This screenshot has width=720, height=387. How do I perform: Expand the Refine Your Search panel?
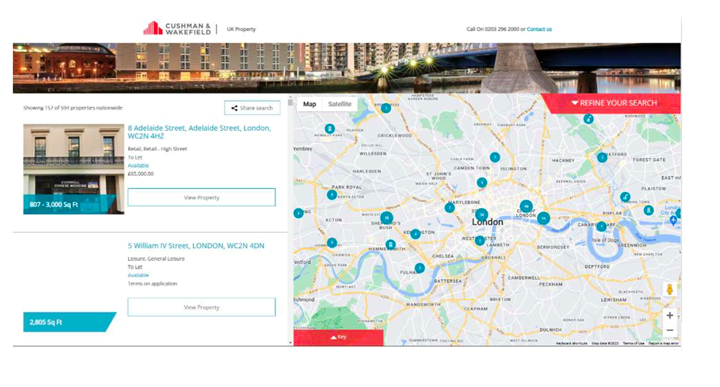click(613, 103)
